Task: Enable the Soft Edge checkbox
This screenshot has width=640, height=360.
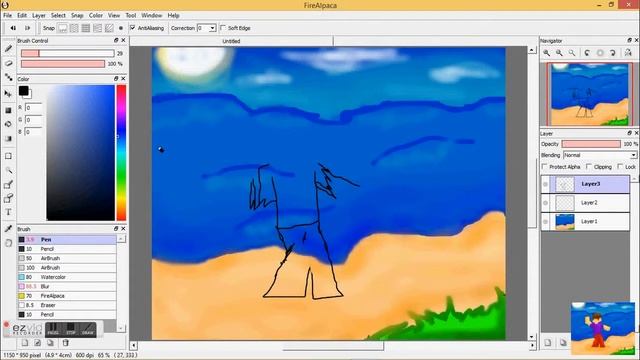Action: point(223,28)
